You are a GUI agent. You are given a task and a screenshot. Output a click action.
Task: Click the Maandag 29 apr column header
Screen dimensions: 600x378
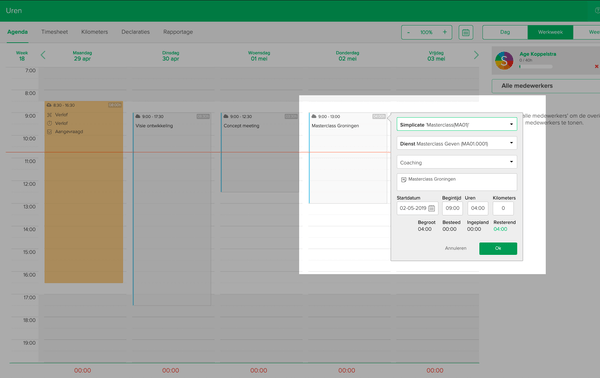click(82, 56)
